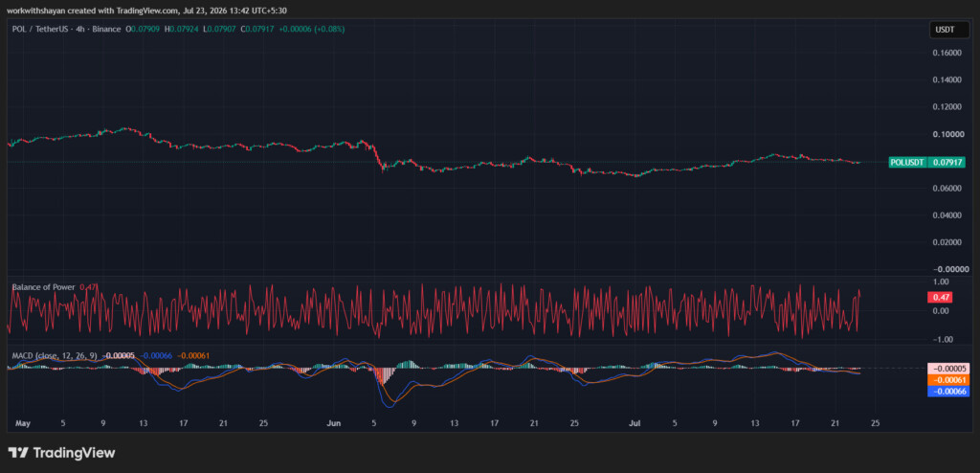This screenshot has width=980, height=473.
Task: Click the orange -0.00061 MACD axis tag
Action: [947, 380]
